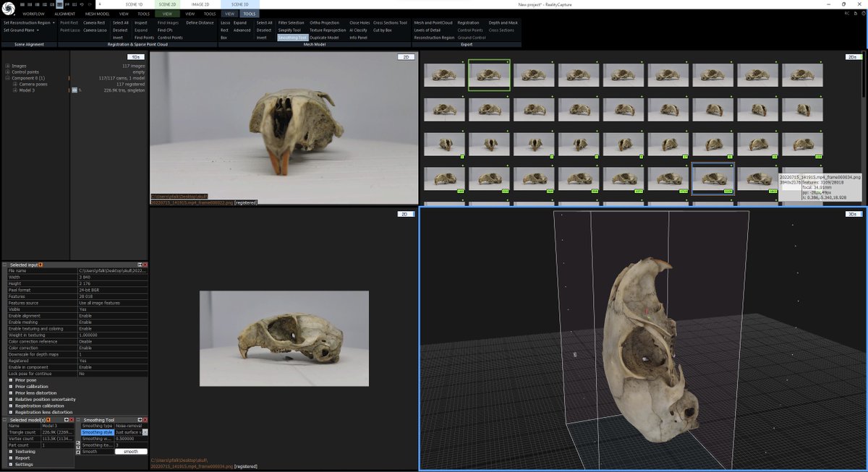This screenshot has height=472, width=868.
Task: Click the AI Classify ribbon button
Action: (358, 30)
